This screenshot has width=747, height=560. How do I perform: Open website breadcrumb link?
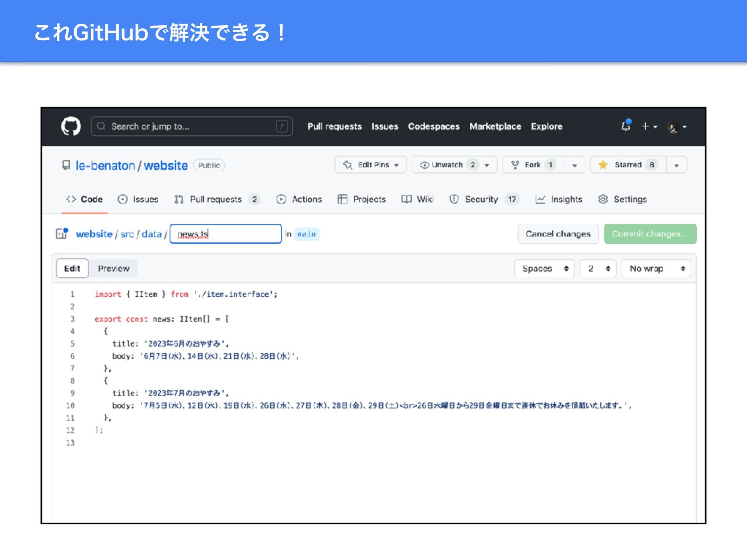(x=94, y=234)
